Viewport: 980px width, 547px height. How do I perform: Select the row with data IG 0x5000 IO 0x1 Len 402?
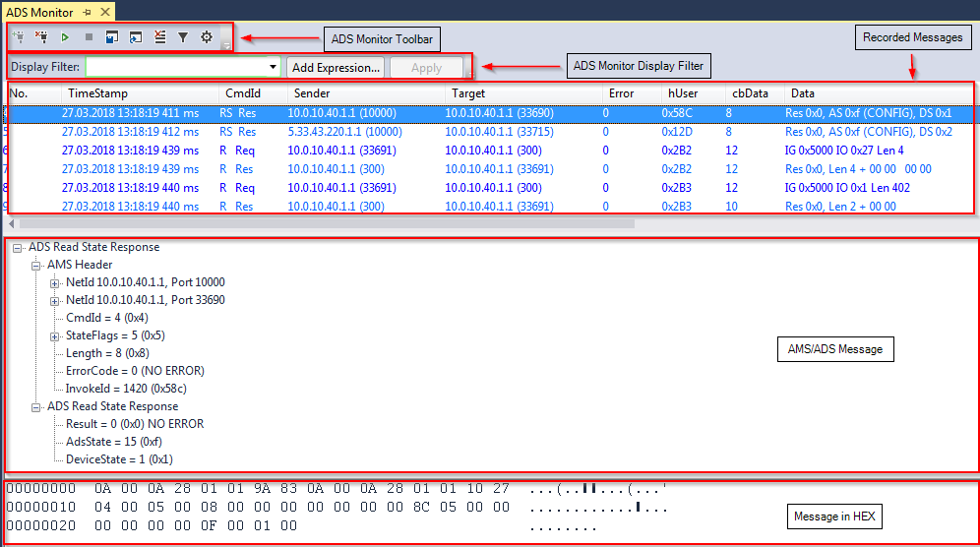click(489, 188)
